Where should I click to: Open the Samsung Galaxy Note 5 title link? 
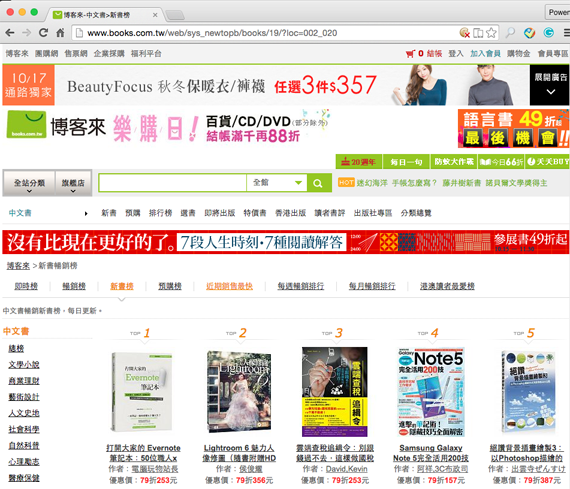coord(431,453)
